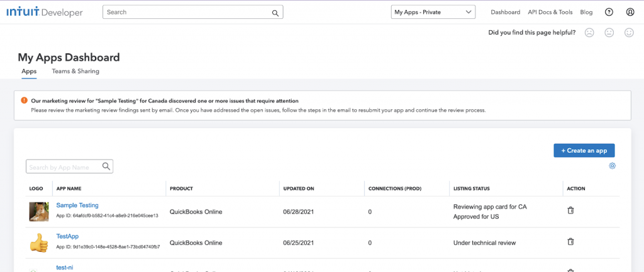
Task: Open table settings gear icon
Action: 613,166
